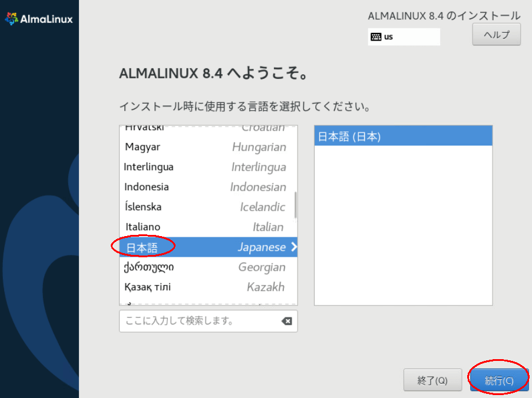Open the ヘルプ help button

pos(497,34)
